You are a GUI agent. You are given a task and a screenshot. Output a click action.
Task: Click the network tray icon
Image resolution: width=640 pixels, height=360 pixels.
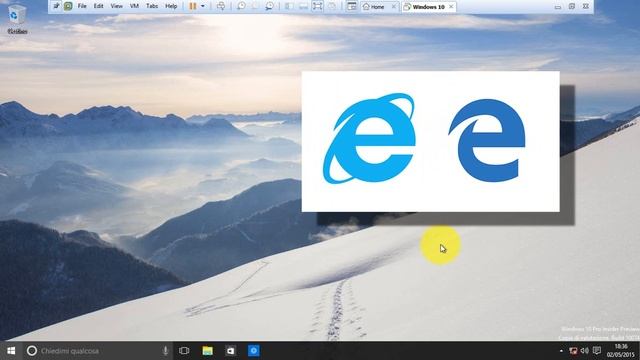[573, 351]
